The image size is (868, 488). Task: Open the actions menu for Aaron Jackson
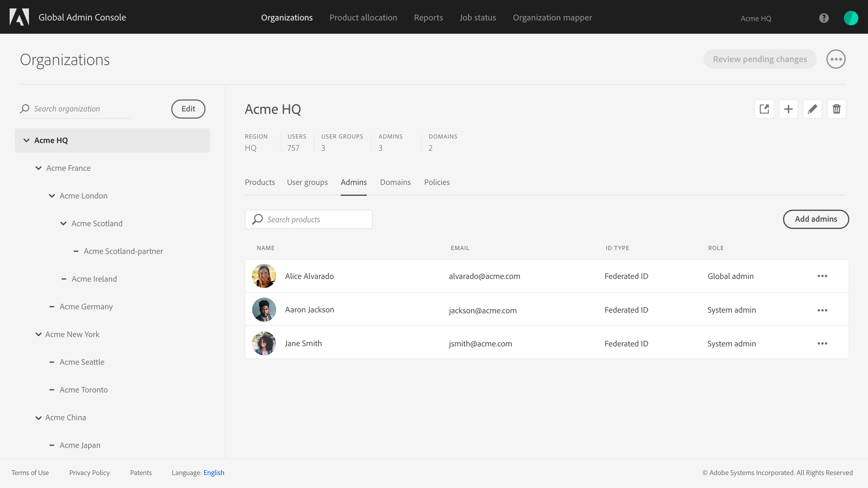click(x=822, y=310)
